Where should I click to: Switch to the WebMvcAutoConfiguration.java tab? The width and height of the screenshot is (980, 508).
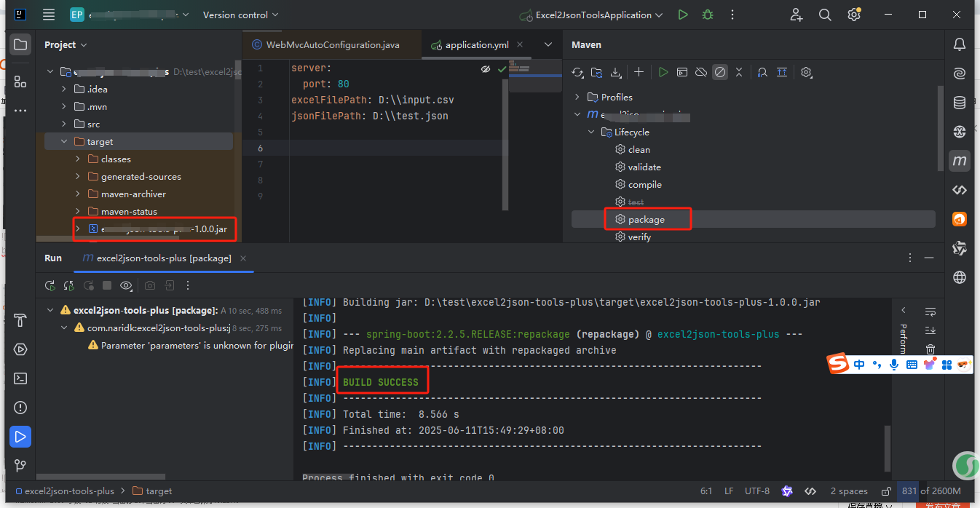331,44
